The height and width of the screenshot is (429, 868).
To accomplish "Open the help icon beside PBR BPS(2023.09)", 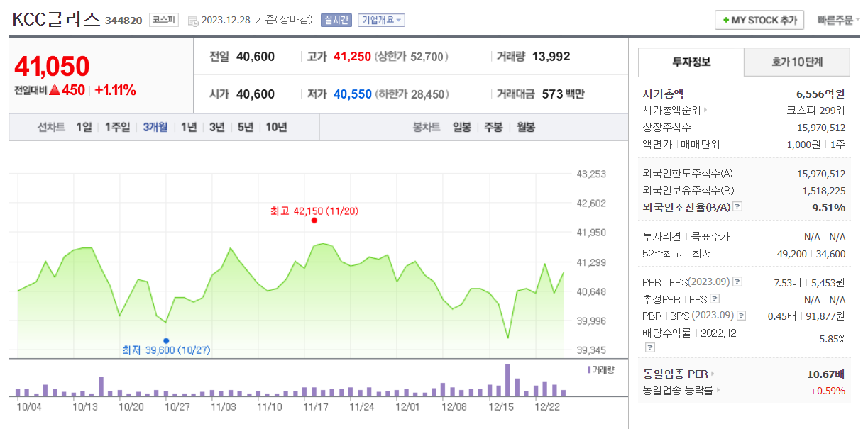I will [x=741, y=316].
